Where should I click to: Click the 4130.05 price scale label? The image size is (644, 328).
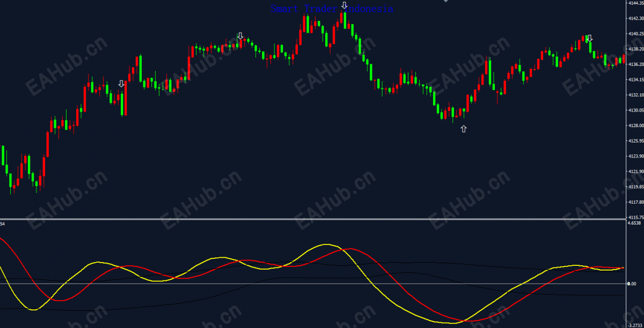(635, 110)
